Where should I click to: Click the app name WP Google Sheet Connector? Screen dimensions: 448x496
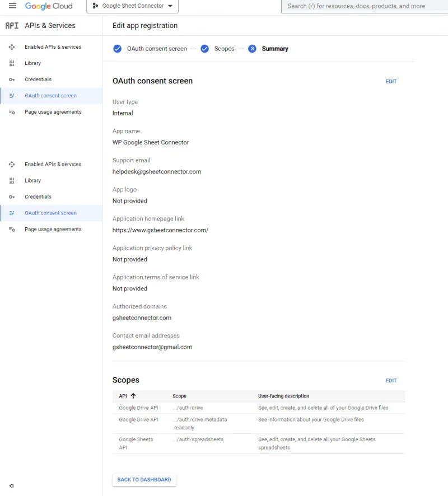pos(151,142)
